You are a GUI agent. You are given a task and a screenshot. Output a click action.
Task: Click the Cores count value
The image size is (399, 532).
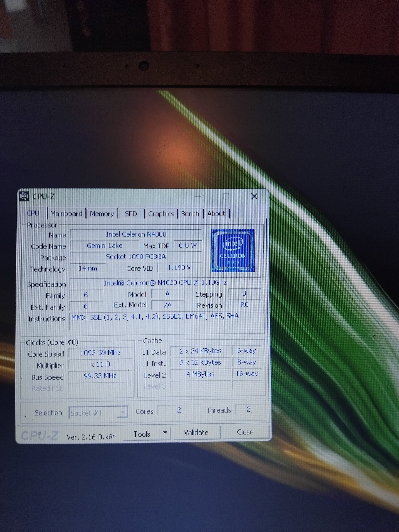coord(179,410)
